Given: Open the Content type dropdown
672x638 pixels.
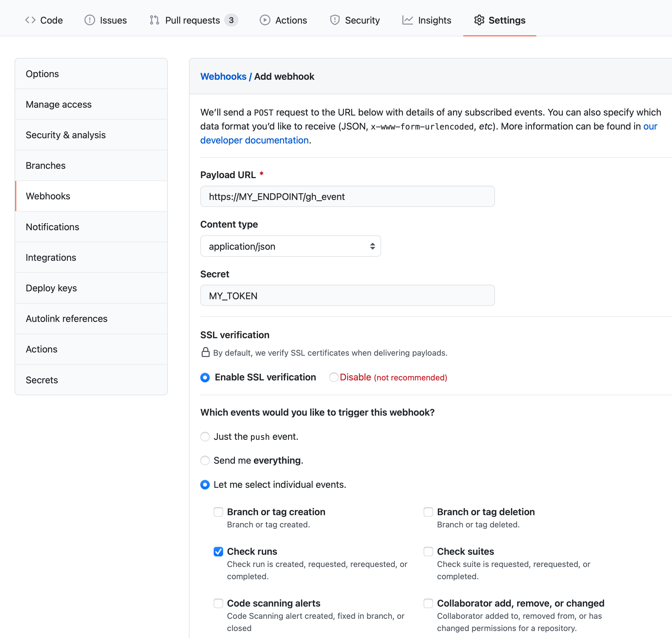Looking at the screenshot, I should pos(290,246).
